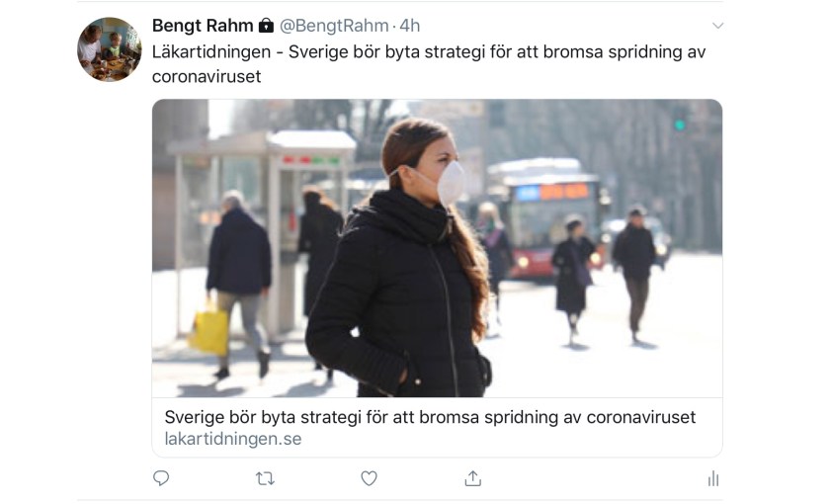830x504 pixels.
Task: Expand the tweet options chevron
Action: click(x=717, y=26)
